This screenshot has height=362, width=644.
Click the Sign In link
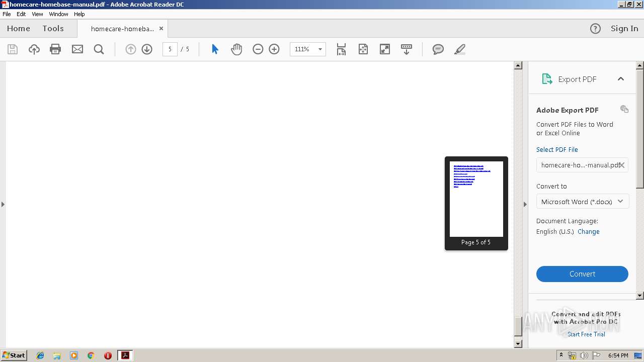tap(624, 29)
